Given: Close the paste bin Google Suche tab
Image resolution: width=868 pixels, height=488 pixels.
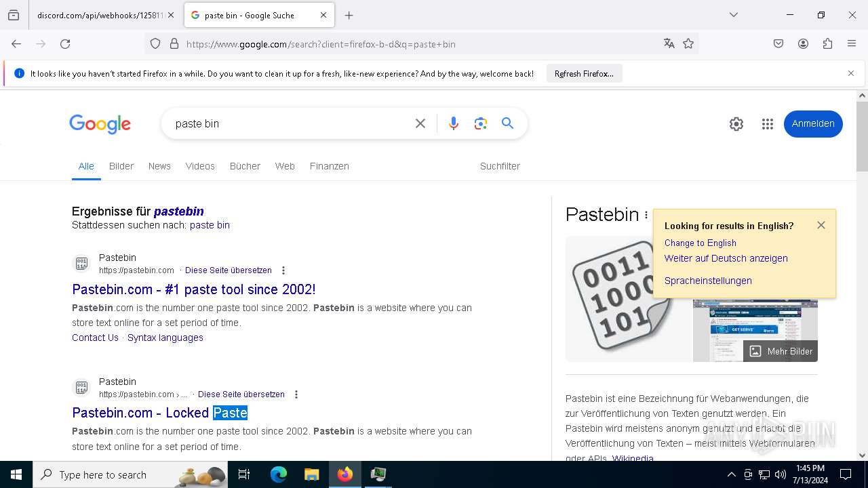Looking at the screenshot, I should tap(323, 15).
